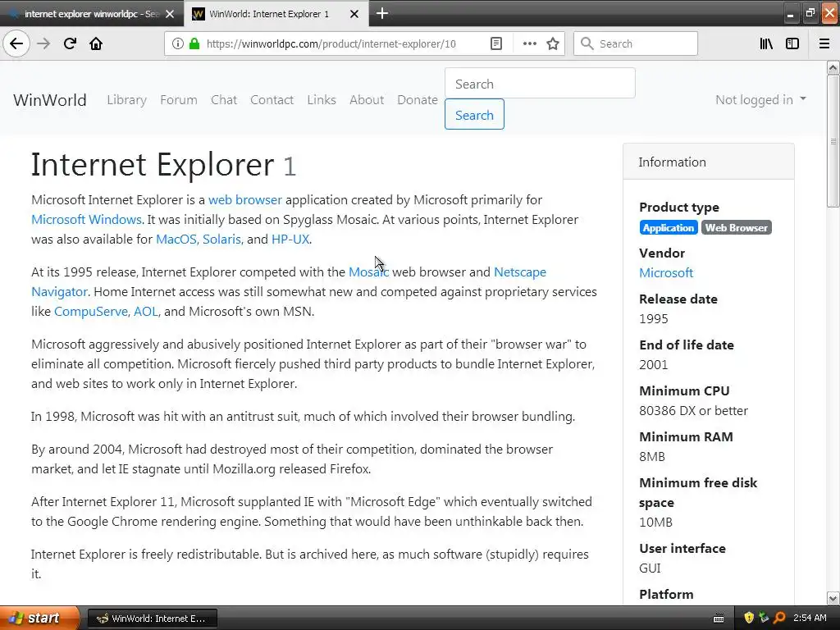
Task: Expand the Not logged in dropdown
Action: coord(760,99)
